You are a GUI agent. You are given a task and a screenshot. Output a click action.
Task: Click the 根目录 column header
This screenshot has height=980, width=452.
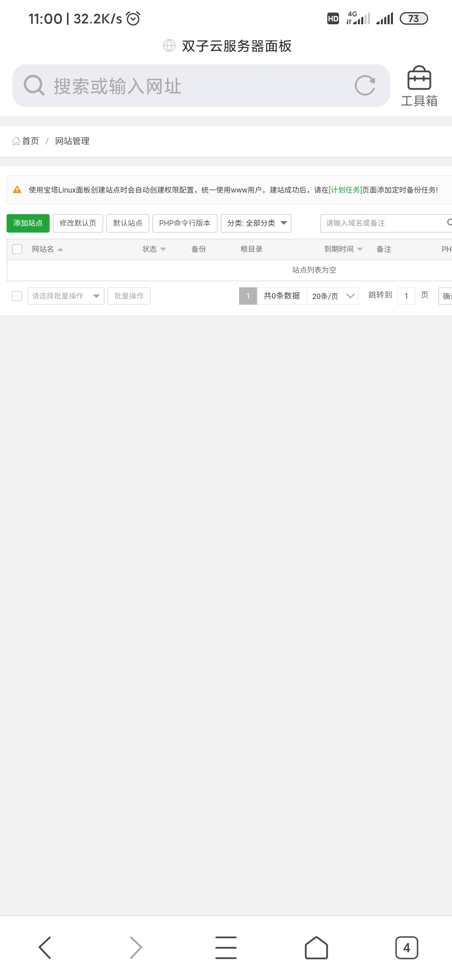click(251, 249)
